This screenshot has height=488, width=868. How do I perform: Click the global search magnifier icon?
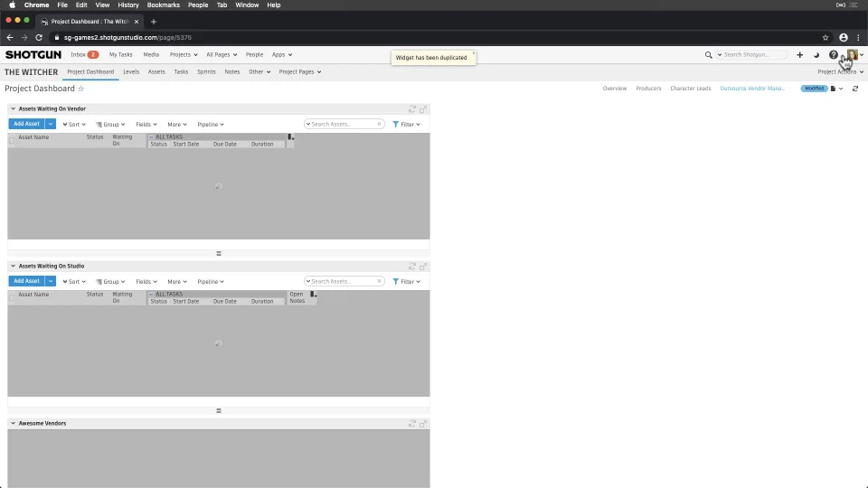coord(708,55)
